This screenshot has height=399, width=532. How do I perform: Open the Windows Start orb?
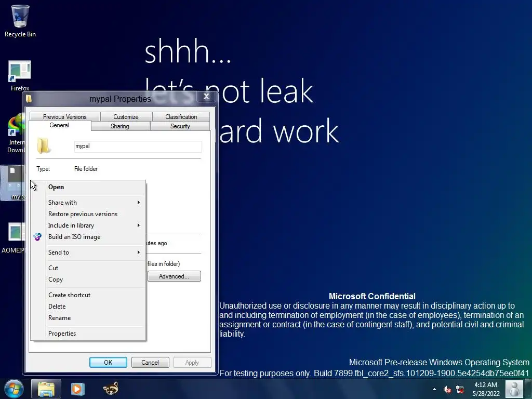[x=14, y=389]
